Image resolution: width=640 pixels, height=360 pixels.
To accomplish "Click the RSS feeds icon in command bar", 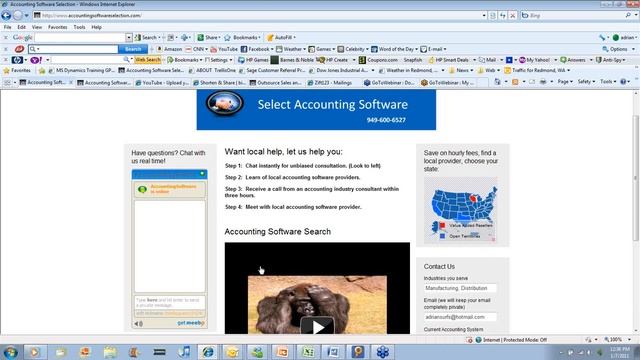I will pos(515,82).
